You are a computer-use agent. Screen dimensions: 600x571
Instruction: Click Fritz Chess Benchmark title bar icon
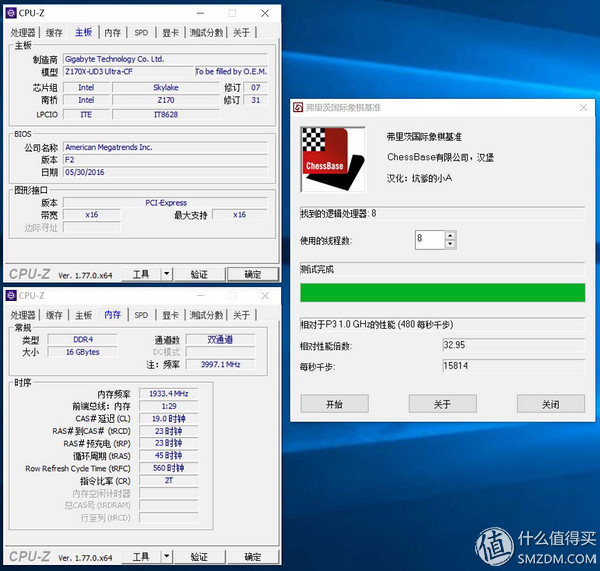(x=298, y=108)
